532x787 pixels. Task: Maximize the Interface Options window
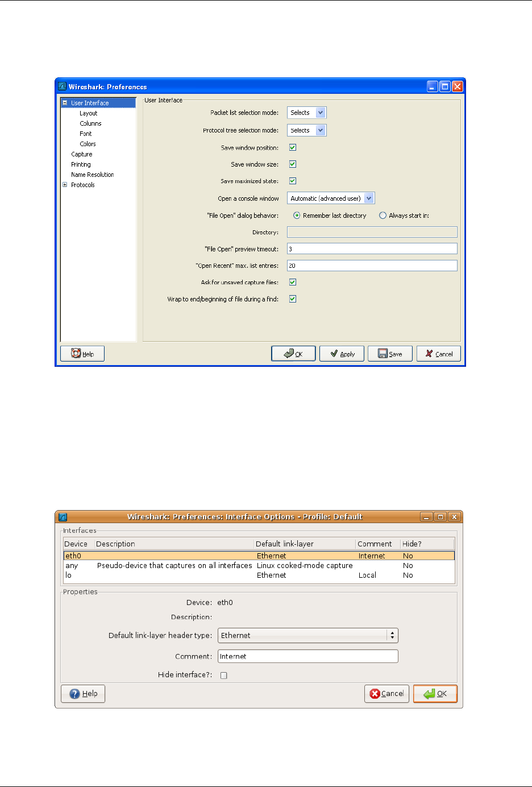tap(440, 517)
